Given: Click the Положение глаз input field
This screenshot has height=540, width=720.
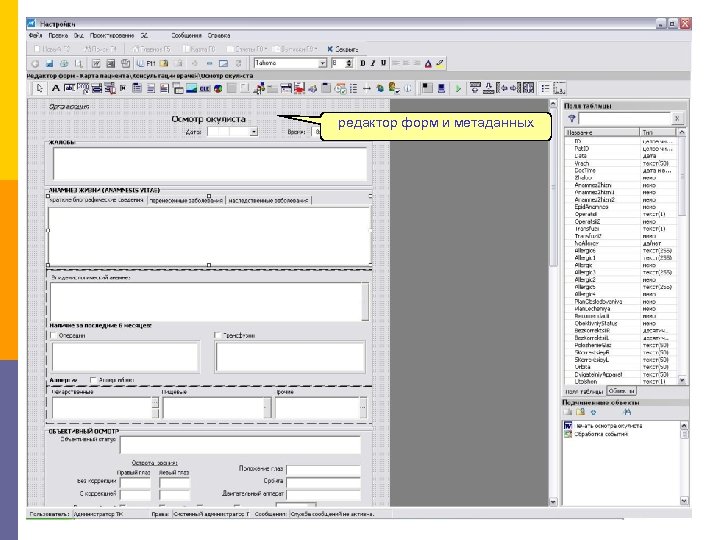Looking at the screenshot, I should pos(323,469).
